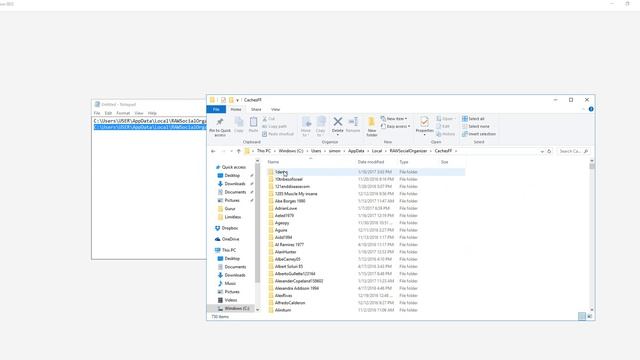Open the address bar history dropdown

tap(542, 151)
